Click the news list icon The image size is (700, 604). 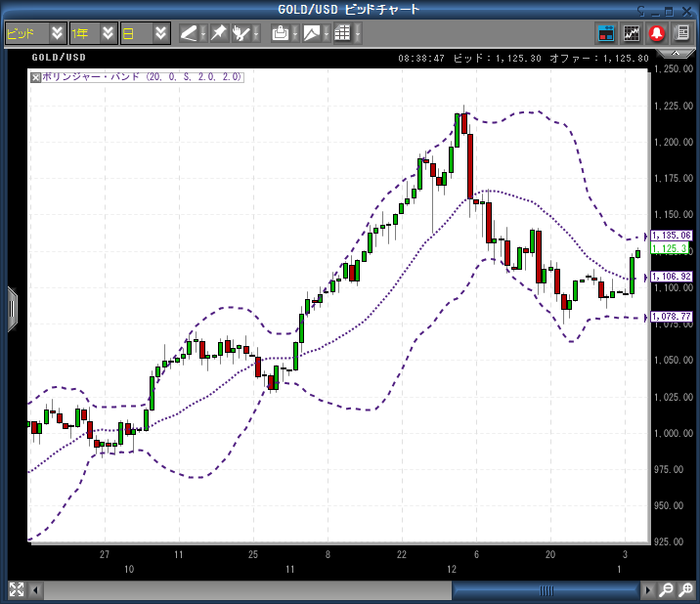point(680,33)
